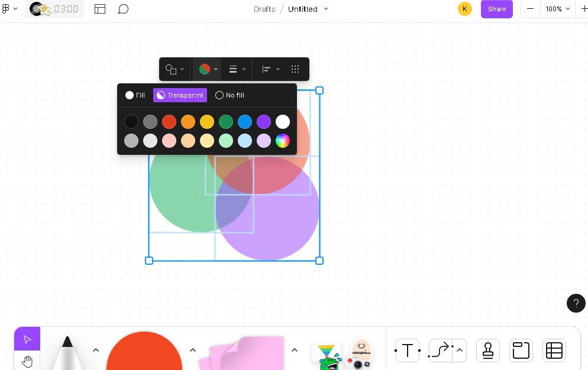Open the Stamp tool
Image resolution: width=588 pixels, height=370 pixels.
[487, 350]
